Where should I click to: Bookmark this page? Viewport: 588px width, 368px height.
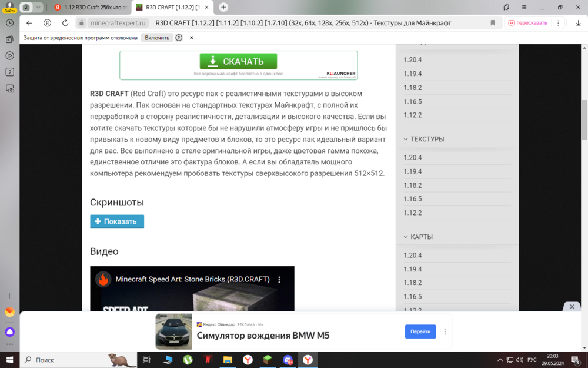coord(493,23)
